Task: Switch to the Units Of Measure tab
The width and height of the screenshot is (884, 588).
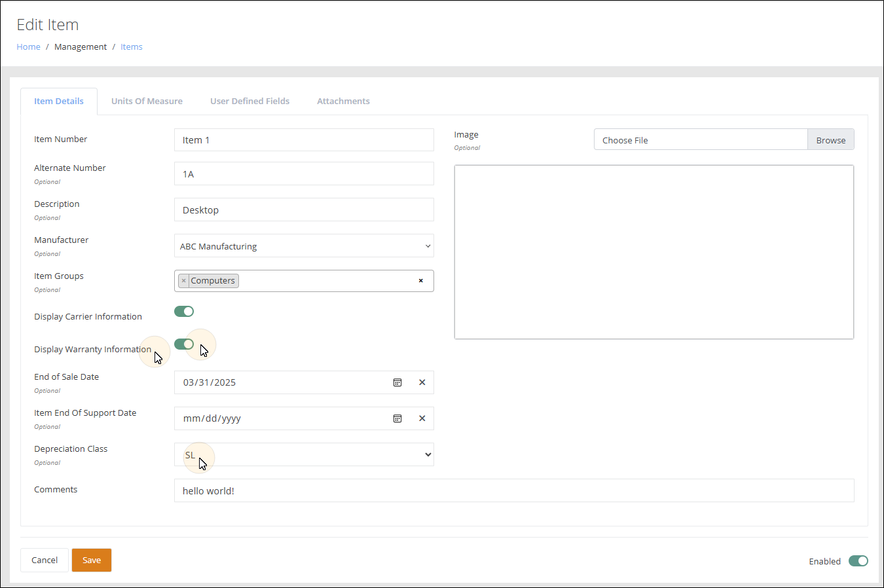Action: 147,101
